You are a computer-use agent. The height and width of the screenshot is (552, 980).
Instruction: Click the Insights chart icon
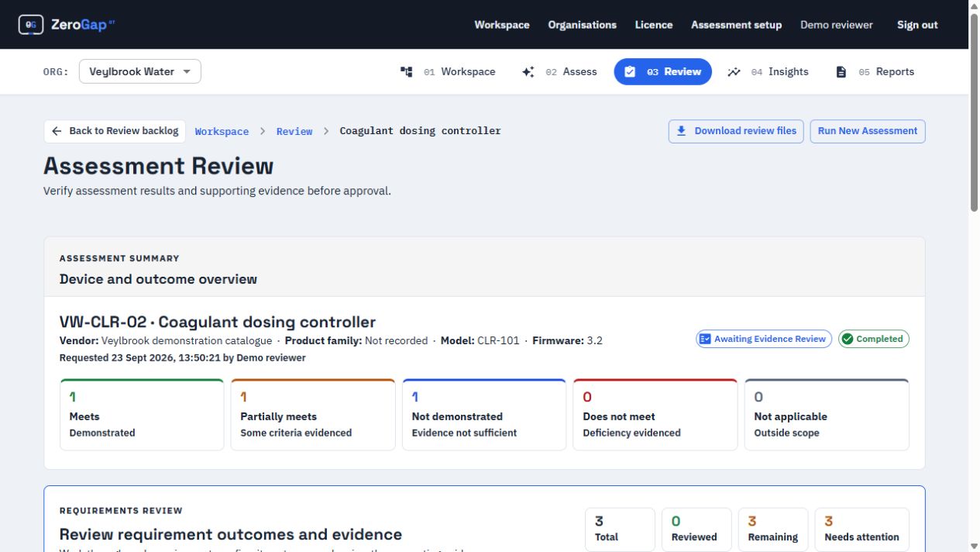pyautogui.click(x=734, y=71)
